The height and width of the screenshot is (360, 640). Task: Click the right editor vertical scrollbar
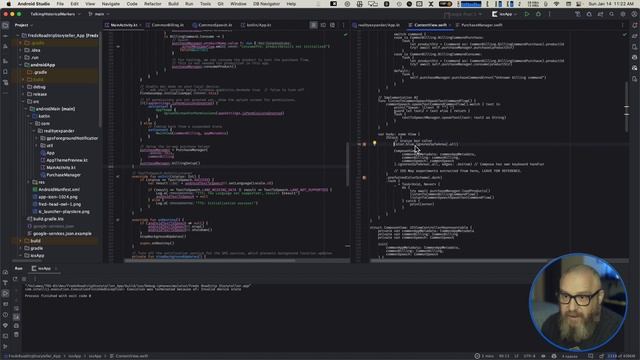[x=626, y=107]
